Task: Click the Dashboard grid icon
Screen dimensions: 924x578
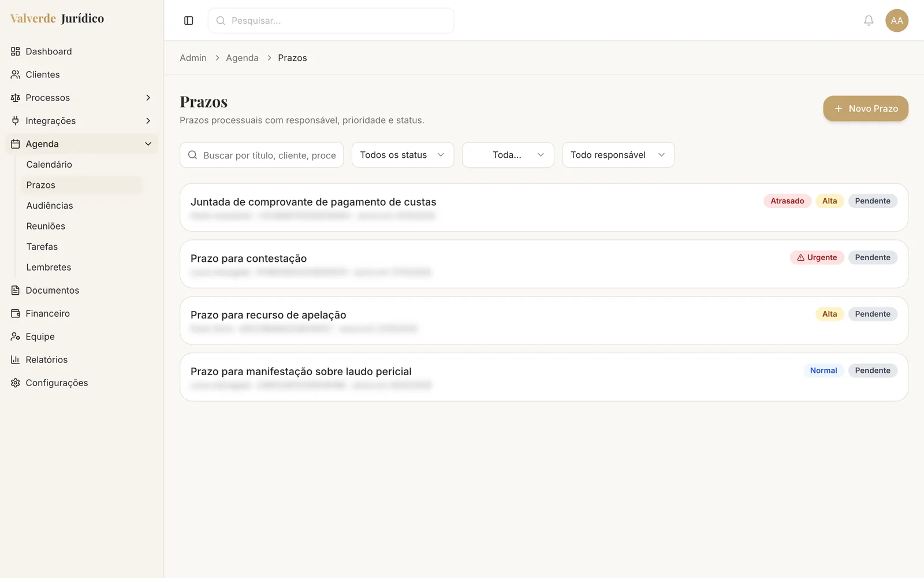Action: [16, 51]
